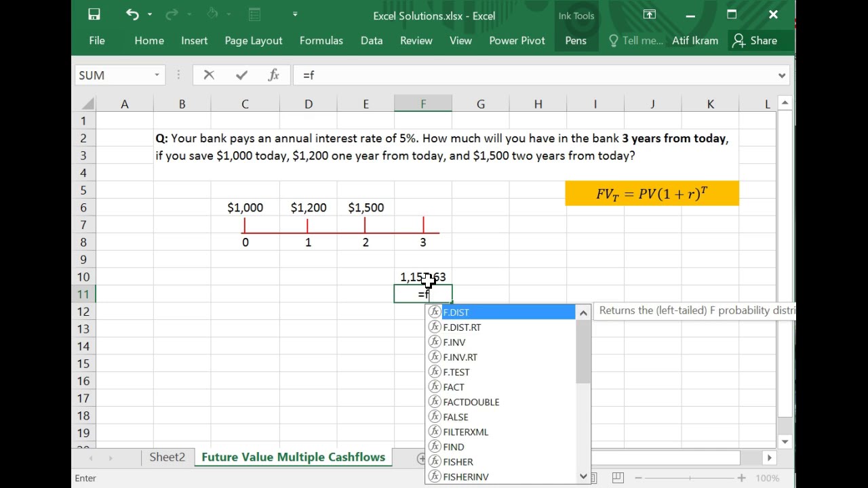Click function list scroll down arrow
This screenshot has height=488, width=868.
click(583, 476)
